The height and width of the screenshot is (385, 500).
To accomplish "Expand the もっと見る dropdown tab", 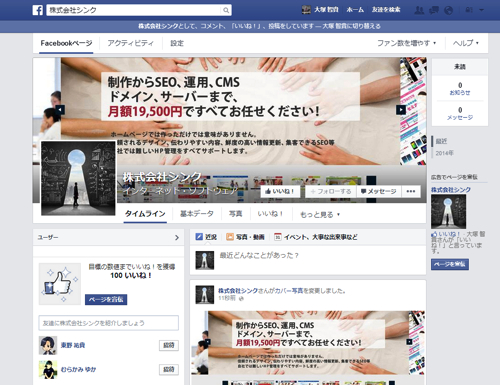I will (x=320, y=214).
